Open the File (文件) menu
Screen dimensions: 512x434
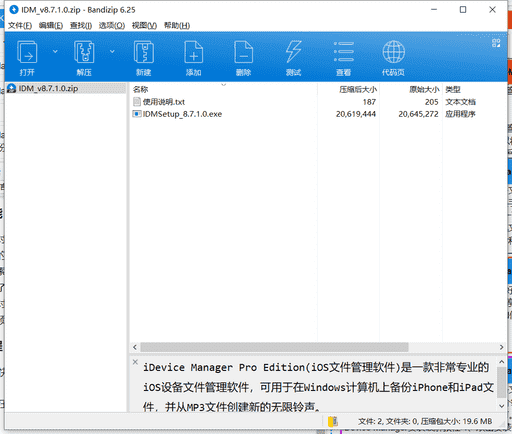coord(20,26)
